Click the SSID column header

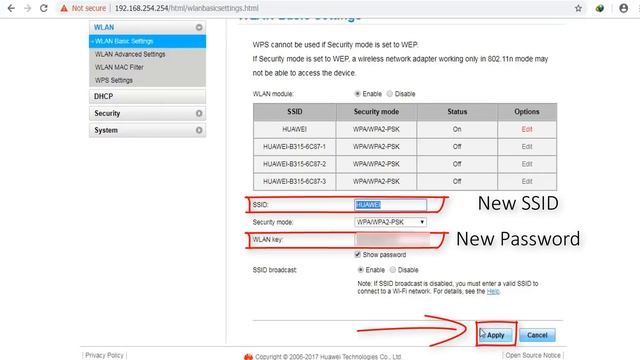pyautogui.click(x=294, y=112)
